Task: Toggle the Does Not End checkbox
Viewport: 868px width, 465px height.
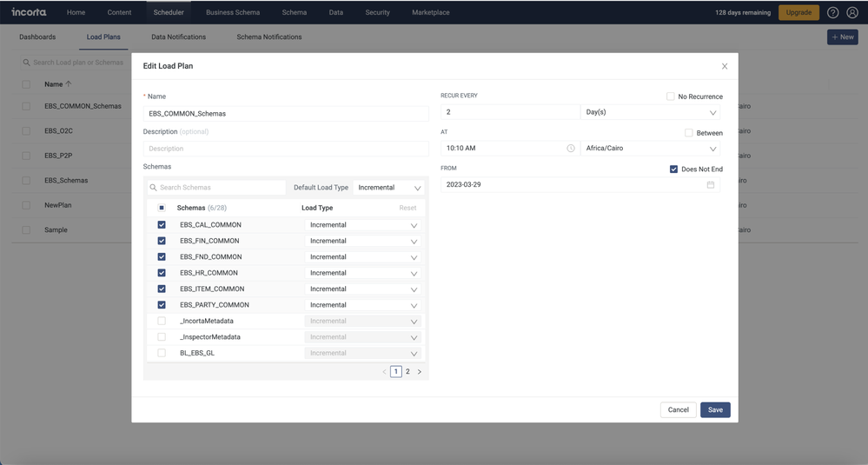Action: [x=673, y=169]
